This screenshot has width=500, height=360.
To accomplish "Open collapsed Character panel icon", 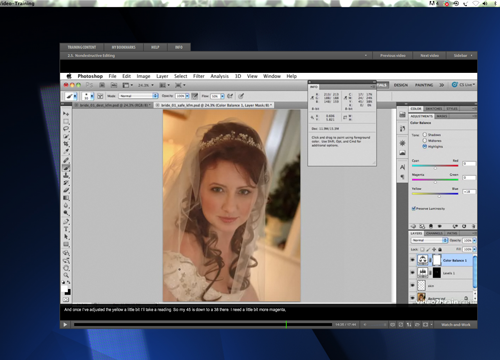I will [402, 167].
